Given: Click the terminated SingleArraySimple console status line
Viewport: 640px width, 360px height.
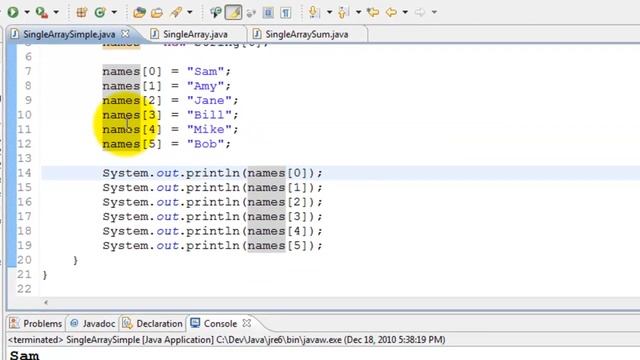Looking at the screenshot, I should pos(227,340).
